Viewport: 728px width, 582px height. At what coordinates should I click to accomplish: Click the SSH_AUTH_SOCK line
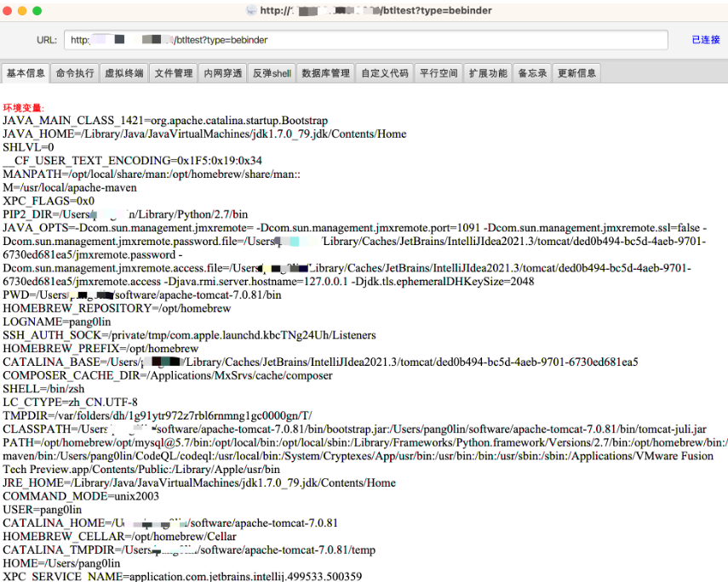point(189,335)
